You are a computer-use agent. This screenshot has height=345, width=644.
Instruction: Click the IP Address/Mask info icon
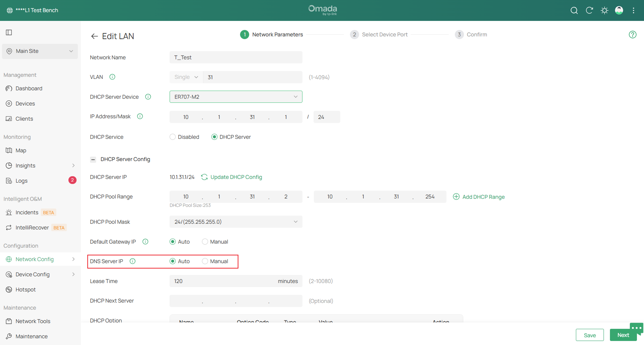click(140, 116)
